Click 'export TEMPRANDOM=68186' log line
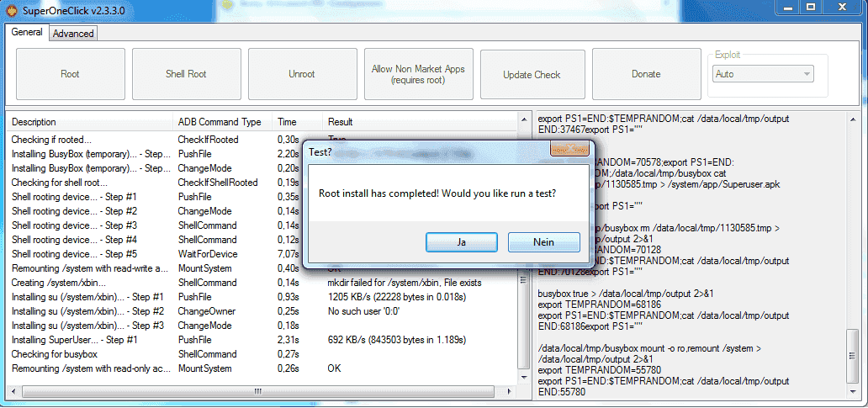The height and width of the screenshot is (408, 868). point(600,305)
